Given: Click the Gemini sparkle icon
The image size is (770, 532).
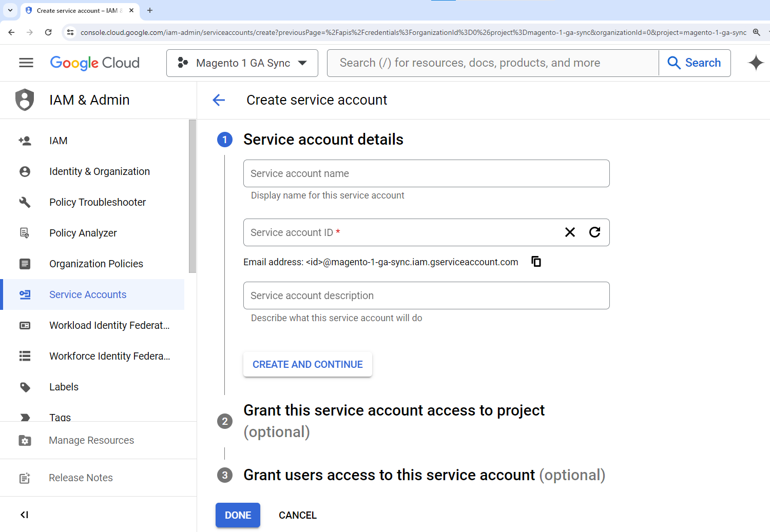Looking at the screenshot, I should 756,63.
